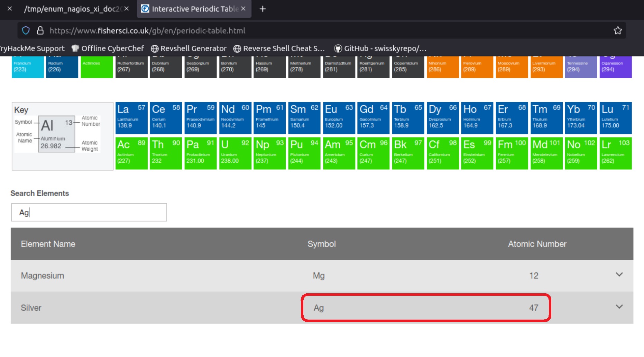This screenshot has height=357, width=644.
Task: Open the Francium element tile
Action: pos(28,67)
